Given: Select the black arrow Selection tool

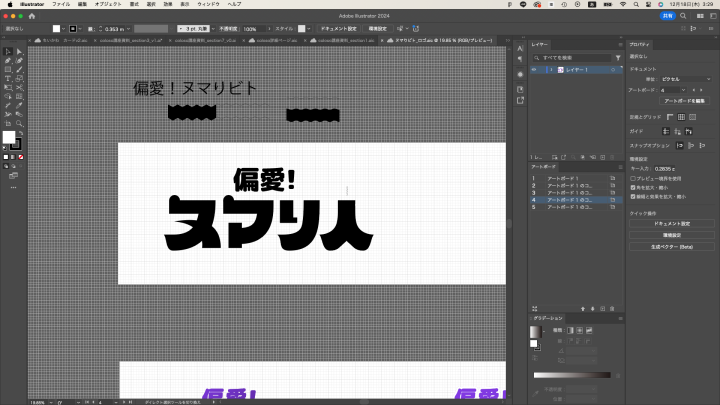Looking at the screenshot, I should click(x=8, y=52).
